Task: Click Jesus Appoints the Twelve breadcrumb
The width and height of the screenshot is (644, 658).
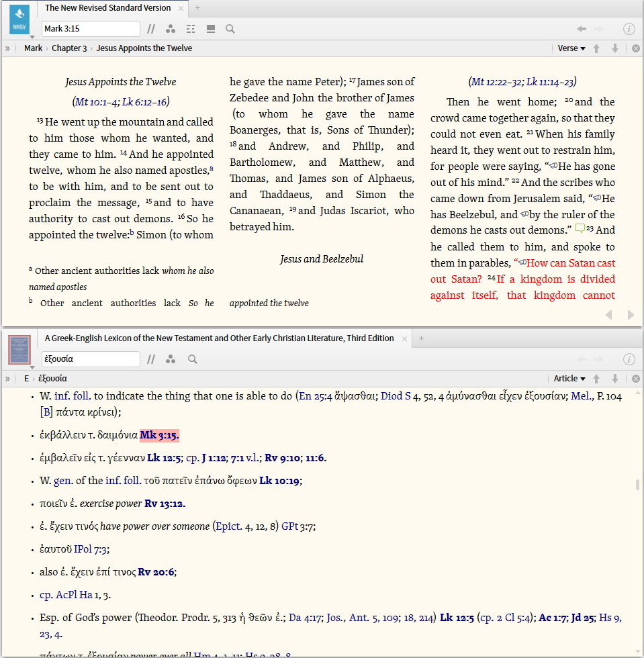Action: pyautogui.click(x=144, y=48)
